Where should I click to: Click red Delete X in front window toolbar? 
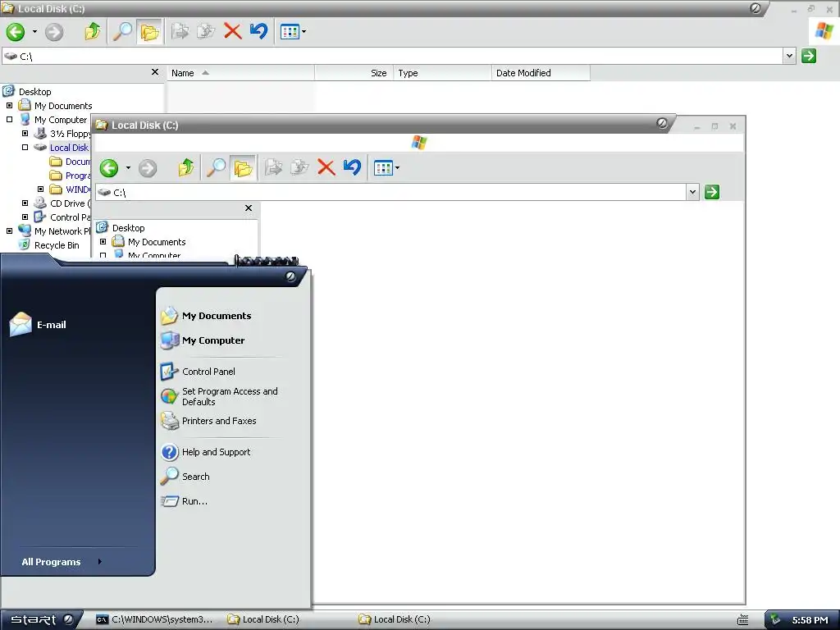pos(326,167)
